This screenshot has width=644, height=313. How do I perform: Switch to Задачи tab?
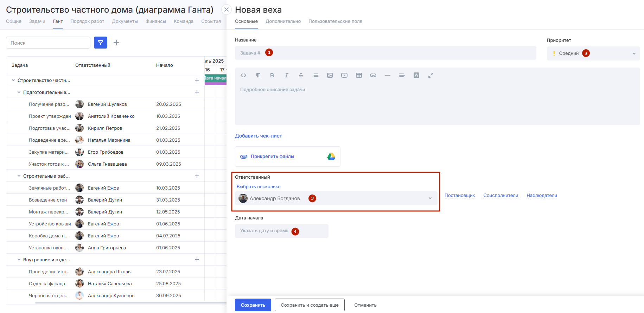[x=37, y=21]
